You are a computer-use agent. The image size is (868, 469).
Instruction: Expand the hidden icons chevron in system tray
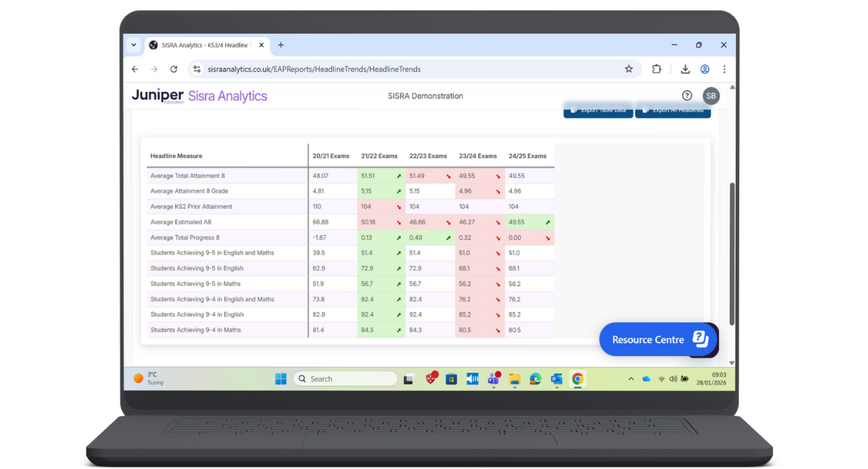pos(630,379)
